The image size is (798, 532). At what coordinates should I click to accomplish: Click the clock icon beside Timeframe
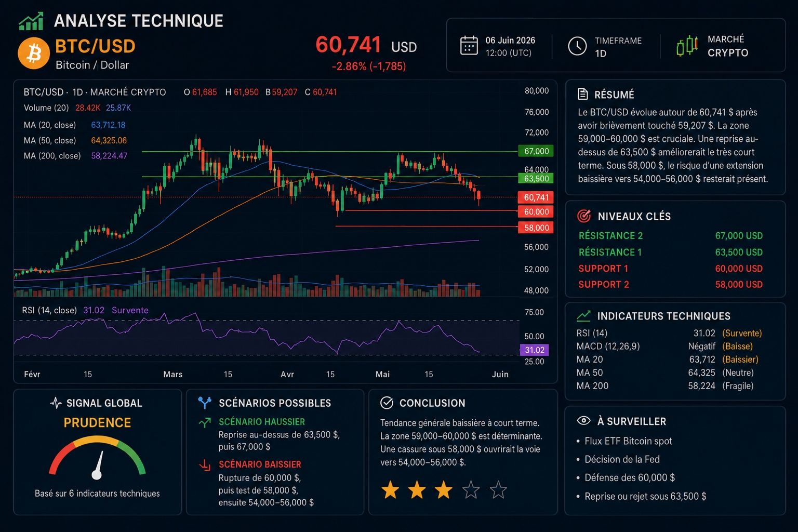577,46
